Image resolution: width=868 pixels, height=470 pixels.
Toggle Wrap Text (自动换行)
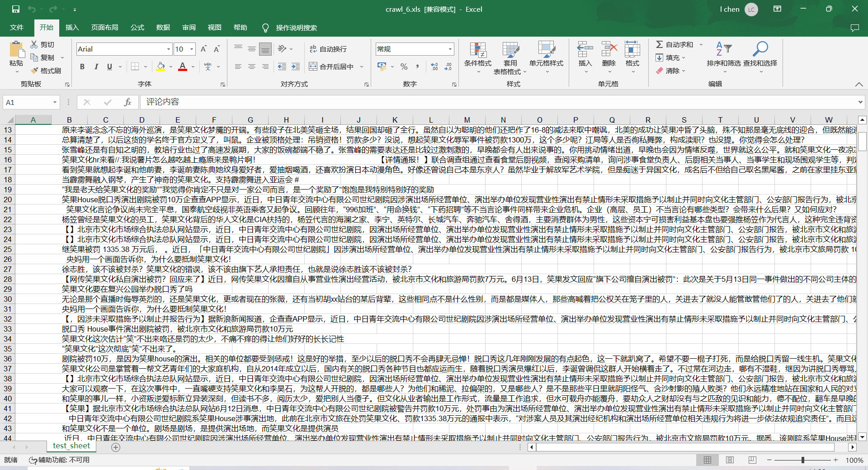point(328,49)
